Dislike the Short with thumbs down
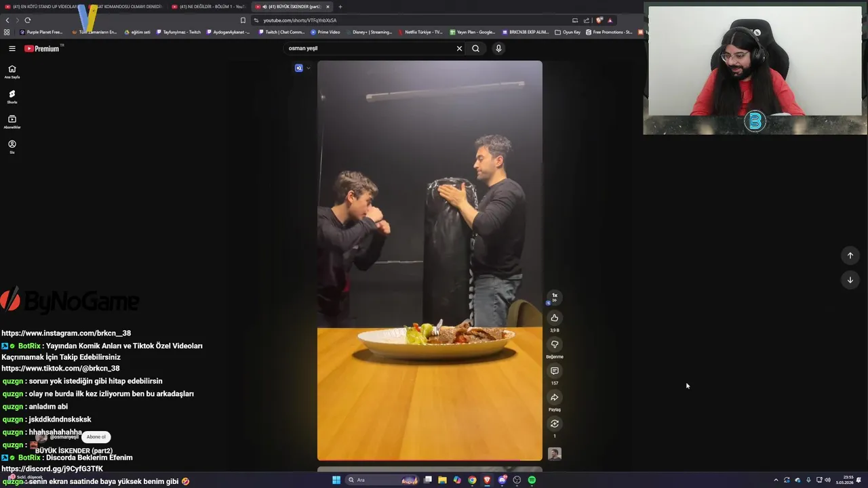The image size is (868, 488). tap(555, 344)
